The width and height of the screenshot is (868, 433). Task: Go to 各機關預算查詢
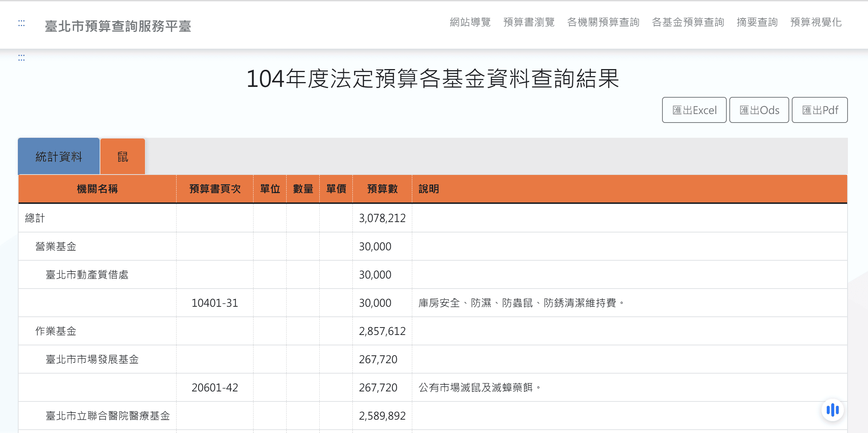tap(603, 22)
